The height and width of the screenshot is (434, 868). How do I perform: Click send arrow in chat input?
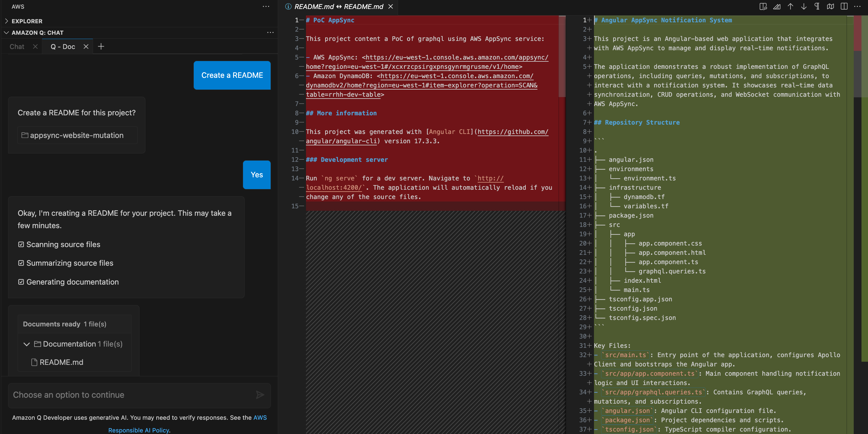tap(260, 395)
